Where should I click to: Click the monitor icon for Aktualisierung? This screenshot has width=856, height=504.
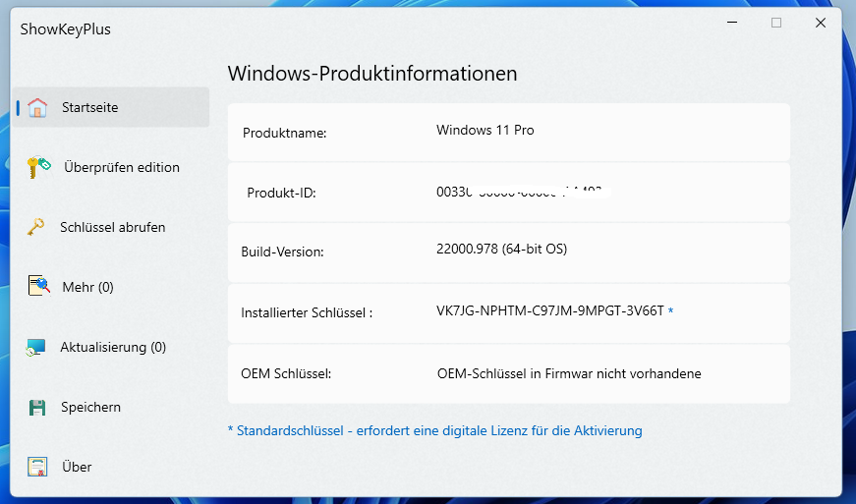36,347
